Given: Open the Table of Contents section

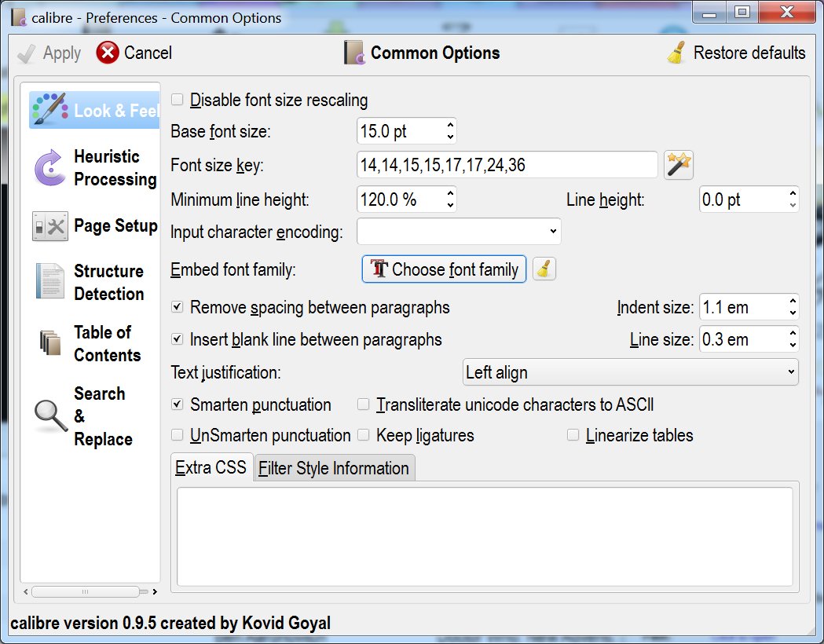Looking at the screenshot, I should click(x=94, y=343).
